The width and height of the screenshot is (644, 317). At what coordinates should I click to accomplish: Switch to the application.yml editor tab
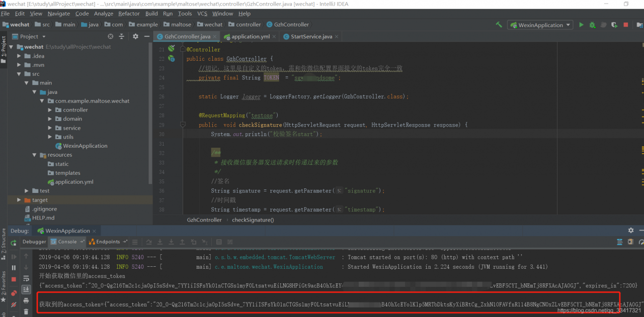click(251, 37)
